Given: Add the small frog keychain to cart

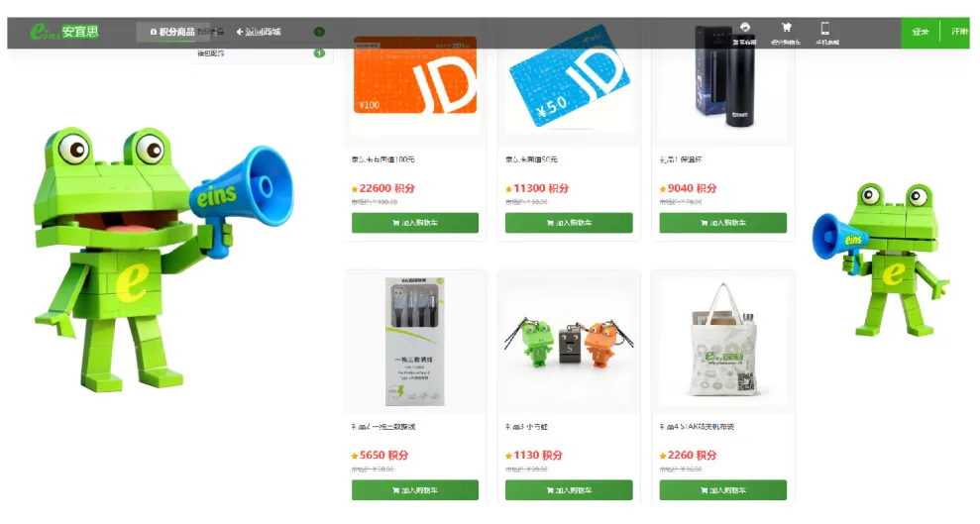Looking at the screenshot, I should 569,490.
